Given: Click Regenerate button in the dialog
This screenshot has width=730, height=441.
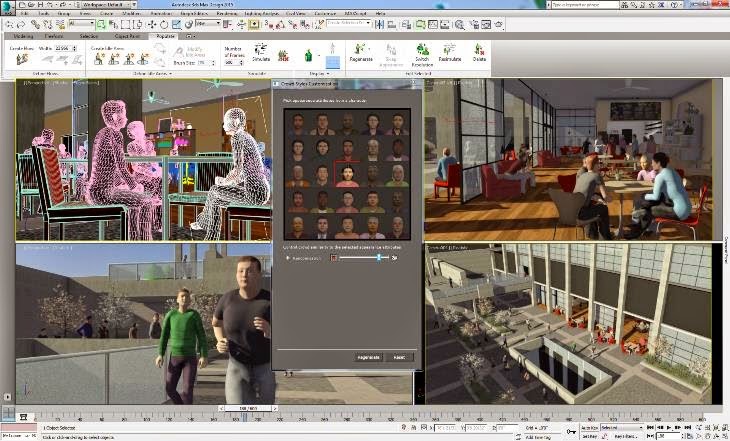Looking at the screenshot, I should point(368,357).
